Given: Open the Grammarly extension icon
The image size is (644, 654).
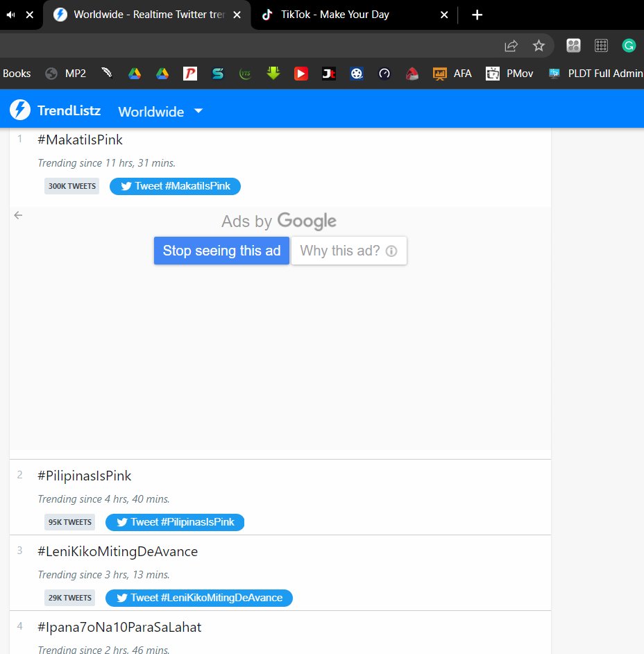Looking at the screenshot, I should [629, 45].
